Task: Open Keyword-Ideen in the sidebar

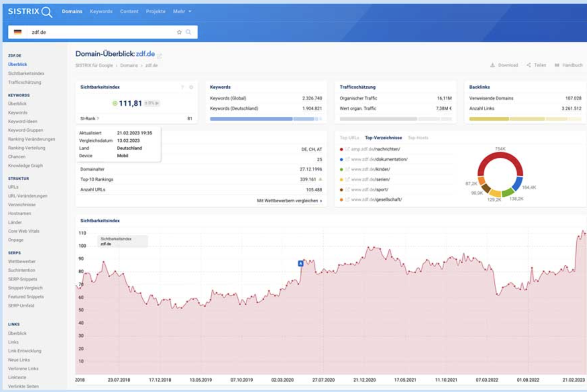Action: click(x=23, y=121)
